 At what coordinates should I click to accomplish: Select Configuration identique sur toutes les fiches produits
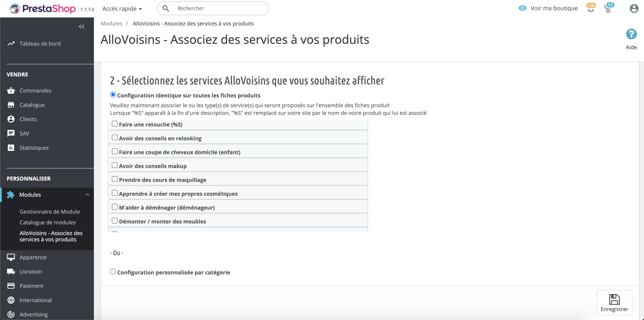pyautogui.click(x=113, y=95)
